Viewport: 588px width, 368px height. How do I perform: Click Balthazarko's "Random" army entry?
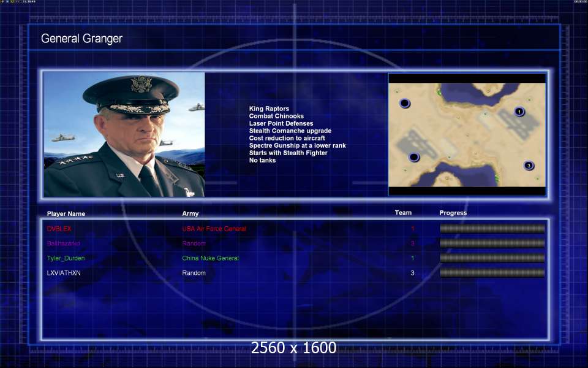[x=194, y=243]
